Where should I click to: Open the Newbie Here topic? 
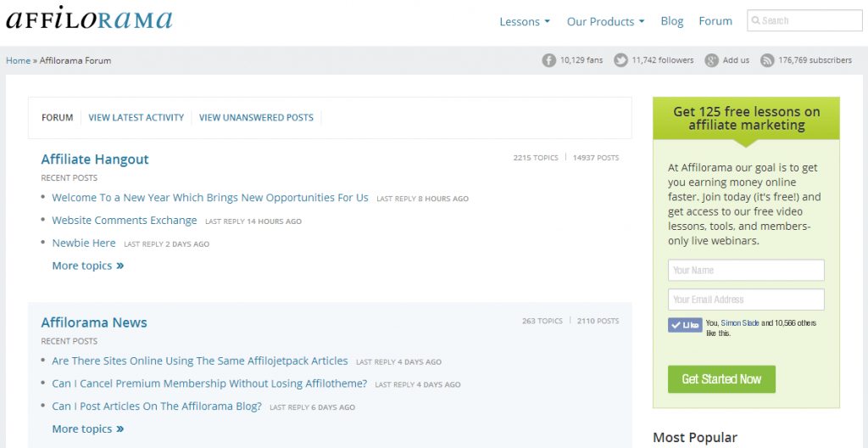coord(84,243)
